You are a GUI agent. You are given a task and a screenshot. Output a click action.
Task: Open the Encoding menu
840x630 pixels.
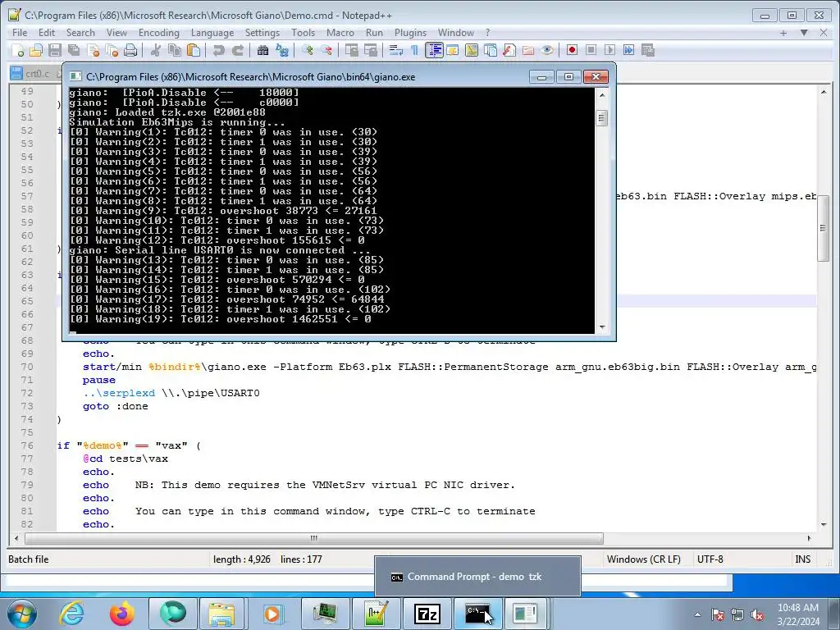coord(159,33)
